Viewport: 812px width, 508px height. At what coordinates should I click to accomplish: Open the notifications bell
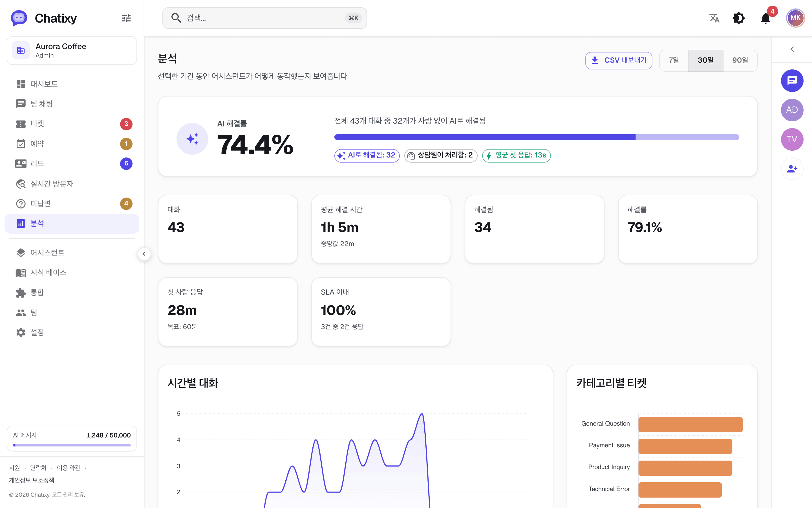(x=766, y=18)
